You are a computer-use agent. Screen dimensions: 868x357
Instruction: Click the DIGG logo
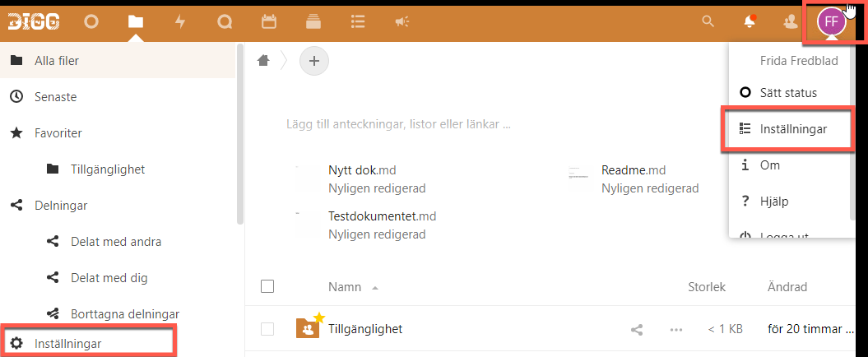[34, 22]
